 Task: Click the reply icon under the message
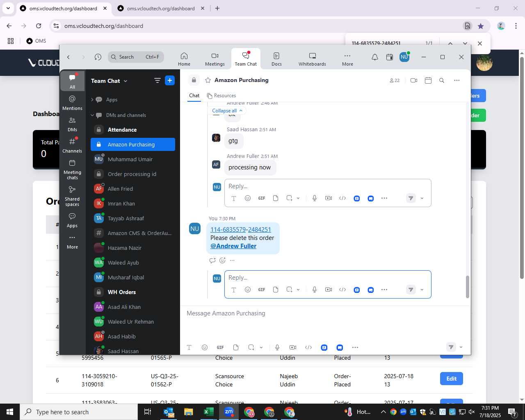[x=212, y=260]
